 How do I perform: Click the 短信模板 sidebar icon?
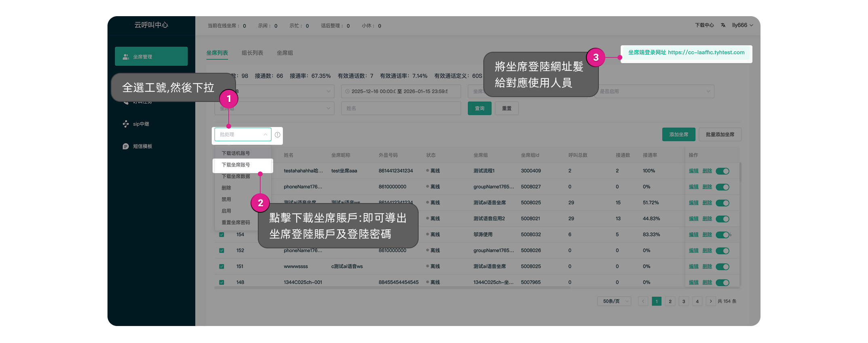tap(126, 146)
